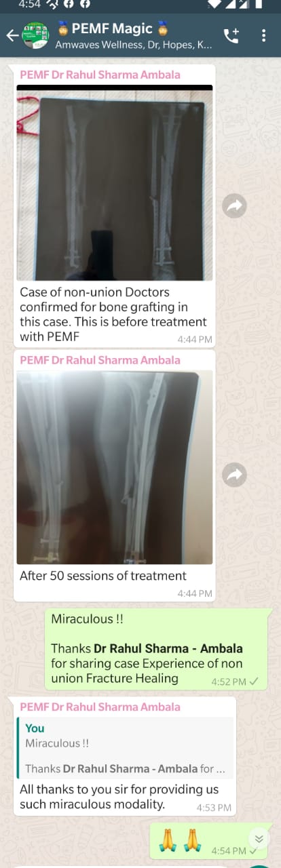The width and height of the screenshot is (281, 868).
Task: Open PEMF Magic group info from title
Action: click(x=111, y=29)
